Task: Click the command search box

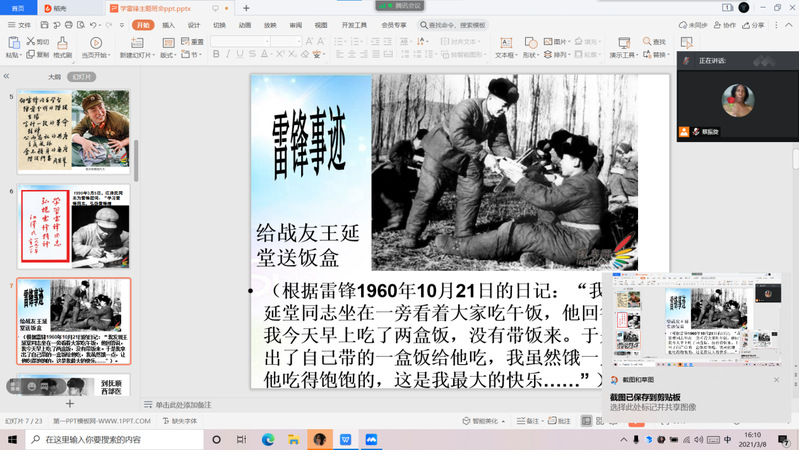Action: click(x=454, y=25)
